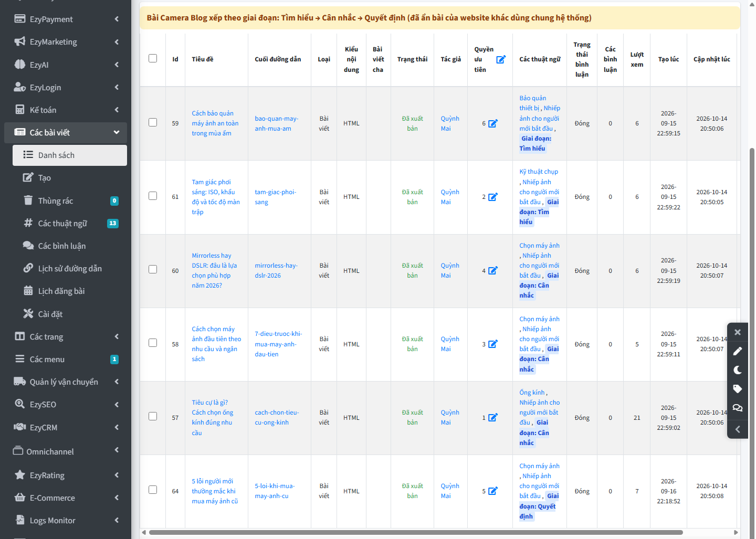Open Cài đặt settings in sidebar
This screenshot has height=539, width=756.
[x=70, y=314]
